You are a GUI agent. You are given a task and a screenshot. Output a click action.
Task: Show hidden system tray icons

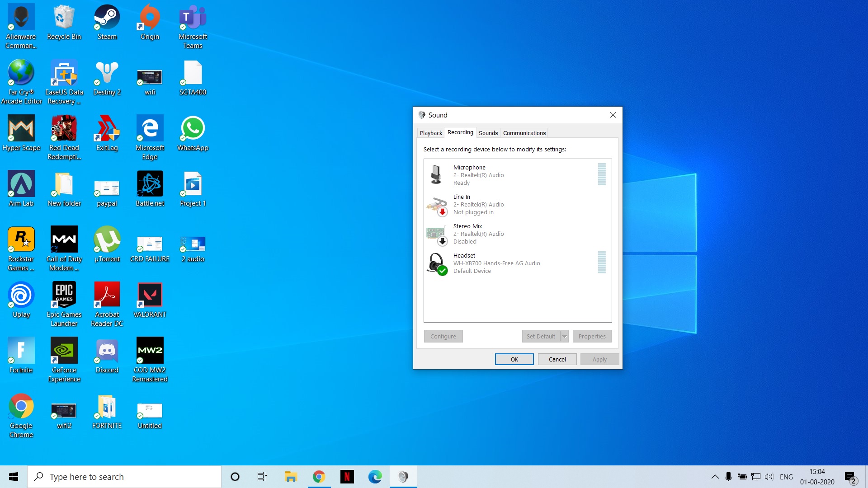pyautogui.click(x=715, y=477)
